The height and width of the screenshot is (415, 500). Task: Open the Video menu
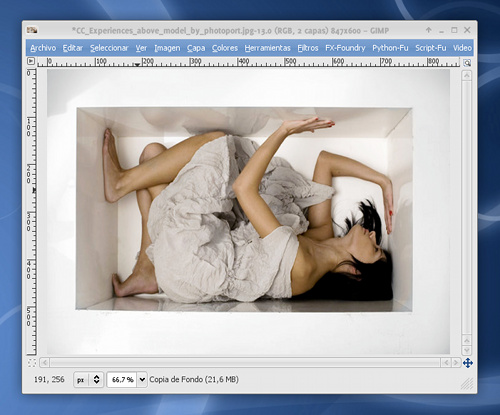[462, 48]
